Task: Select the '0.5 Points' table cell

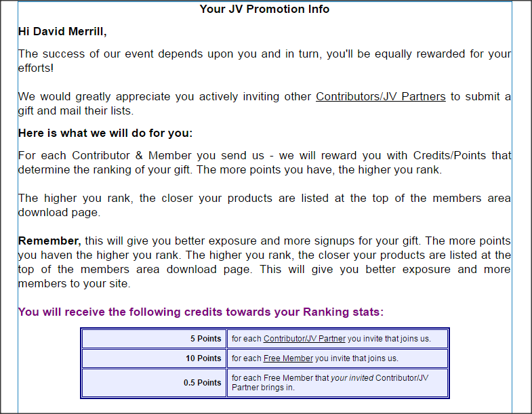Action: 154,383
